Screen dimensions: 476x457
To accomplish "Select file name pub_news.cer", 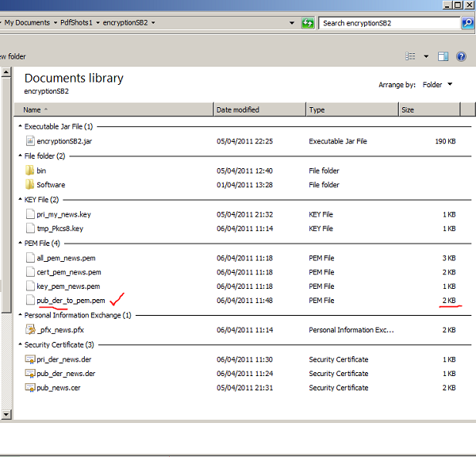I will 59,388.
